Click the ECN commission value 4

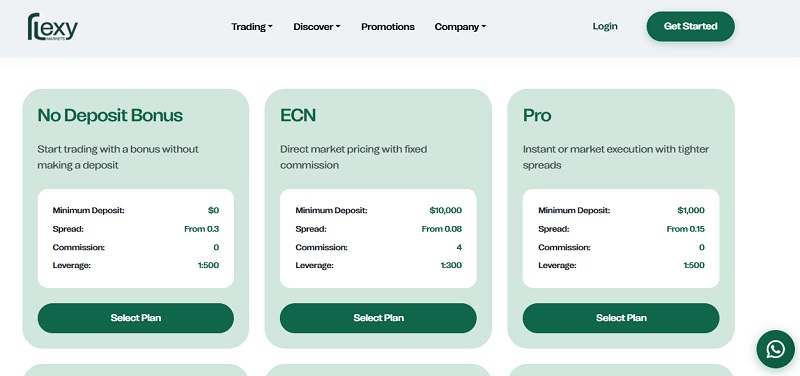[459, 247]
